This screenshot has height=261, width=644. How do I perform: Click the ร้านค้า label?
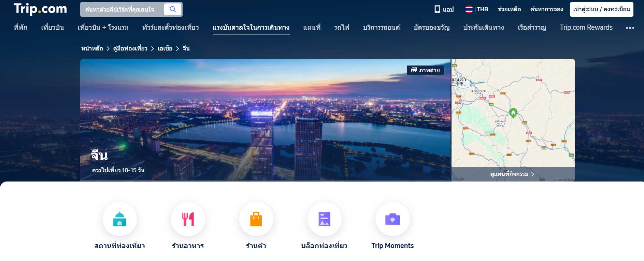[x=256, y=246]
